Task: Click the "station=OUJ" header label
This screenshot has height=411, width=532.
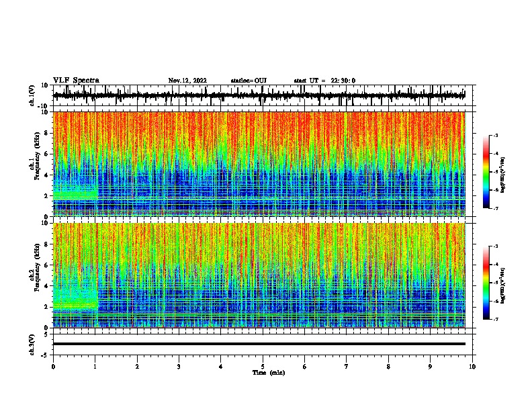Action: [x=249, y=81]
